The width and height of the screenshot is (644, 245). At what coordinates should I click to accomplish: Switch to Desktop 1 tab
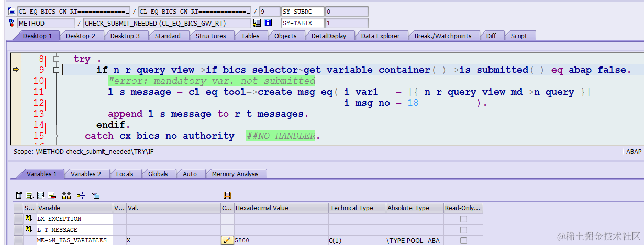point(38,36)
